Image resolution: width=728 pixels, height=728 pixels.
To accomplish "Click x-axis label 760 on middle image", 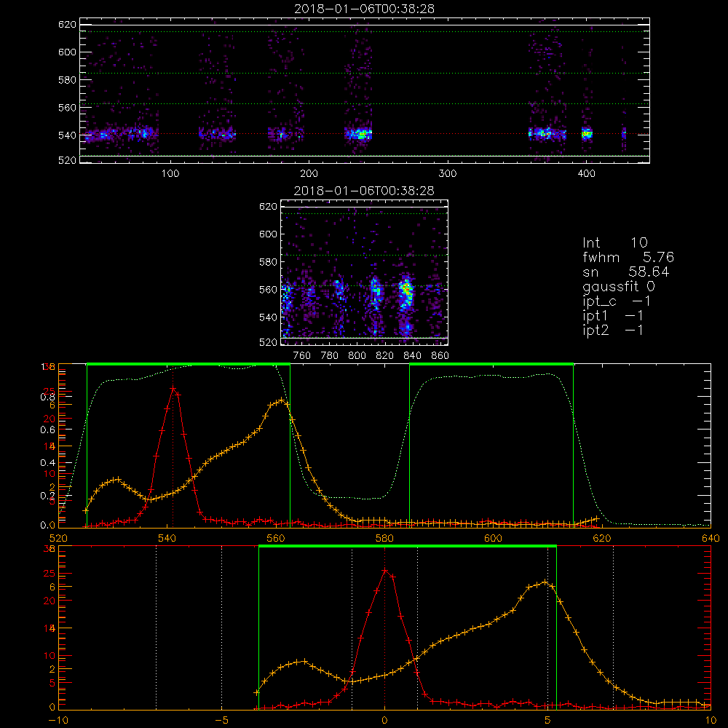I will 302,356.
